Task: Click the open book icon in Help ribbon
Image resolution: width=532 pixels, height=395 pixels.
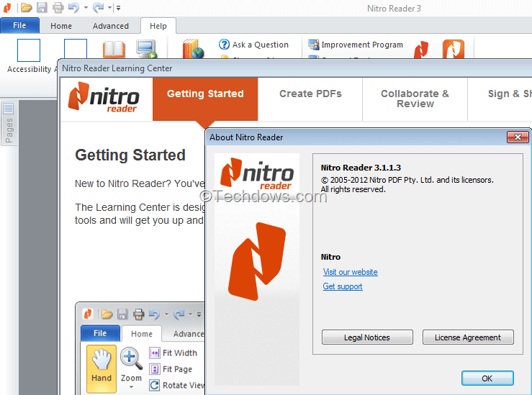Action: [x=114, y=49]
